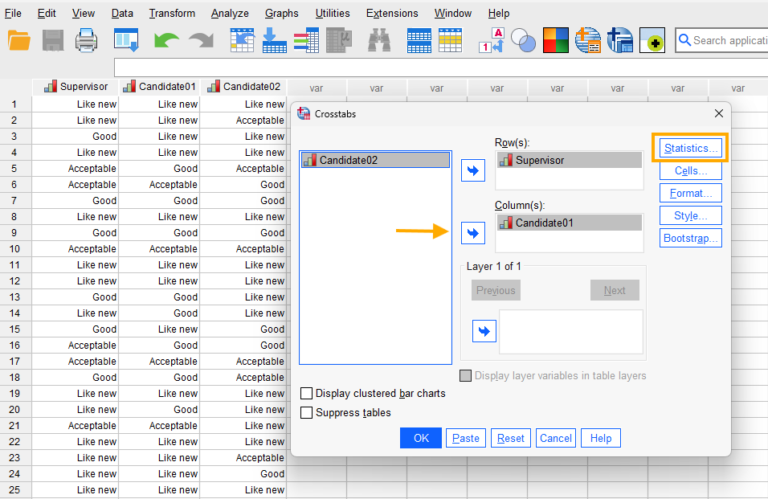Click the colorful squares toolbar icon
This screenshot has height=499, width=768.
click(x=556, y=40)
